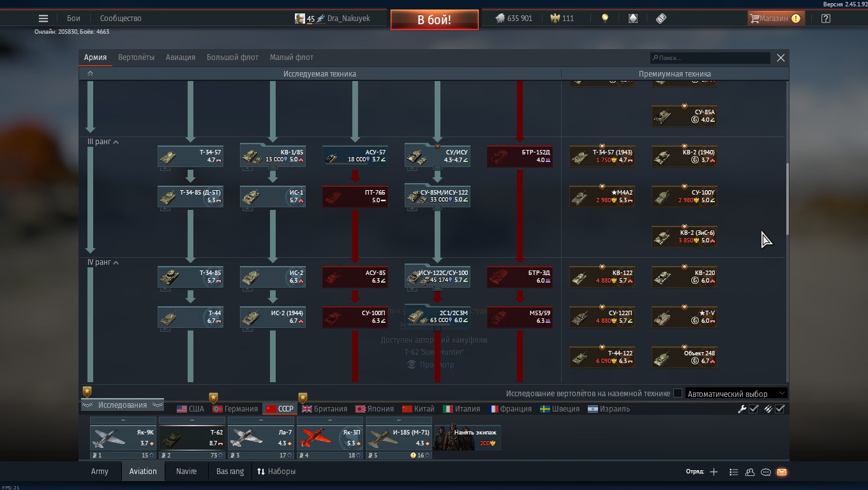Screen dimensions: 868x490
Task: Select the Т-44 tank
Action: 190,317
